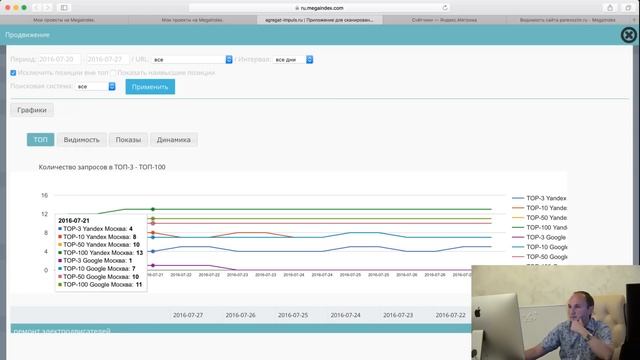Click the 2016-07-26 column header
Viewport: 640px width, 360px height.
240,316
